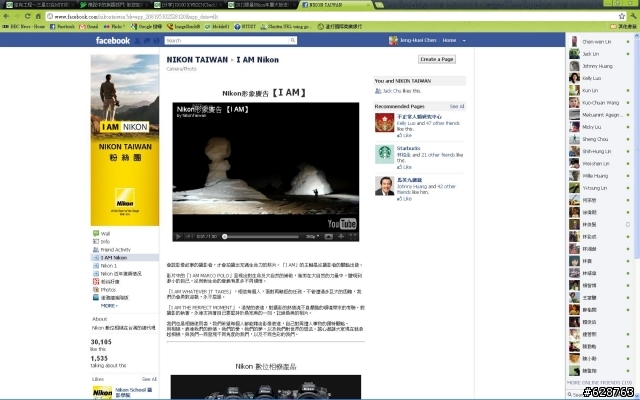Open the 360p video quality dropdown
This screenshot has width=640, height=400.
tap(312, 236)
